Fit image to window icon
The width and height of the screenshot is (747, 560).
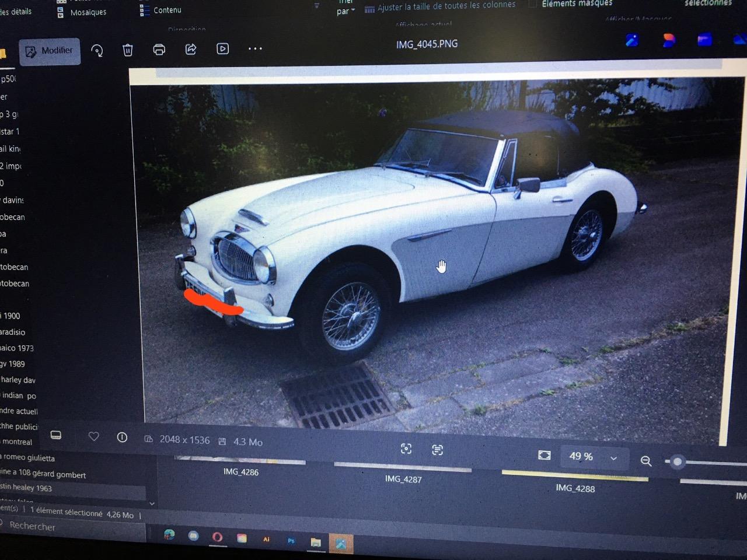click(544, 455)
